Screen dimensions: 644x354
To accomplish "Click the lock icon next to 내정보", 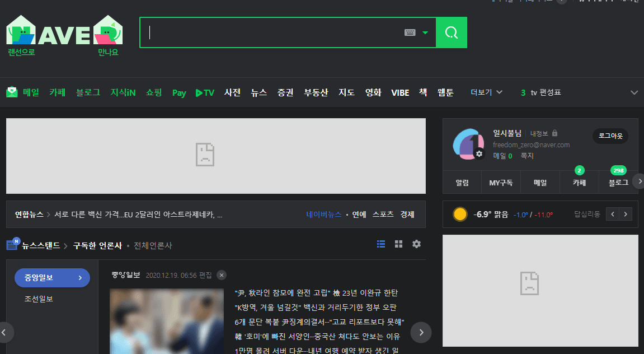I will pos(555,133).
